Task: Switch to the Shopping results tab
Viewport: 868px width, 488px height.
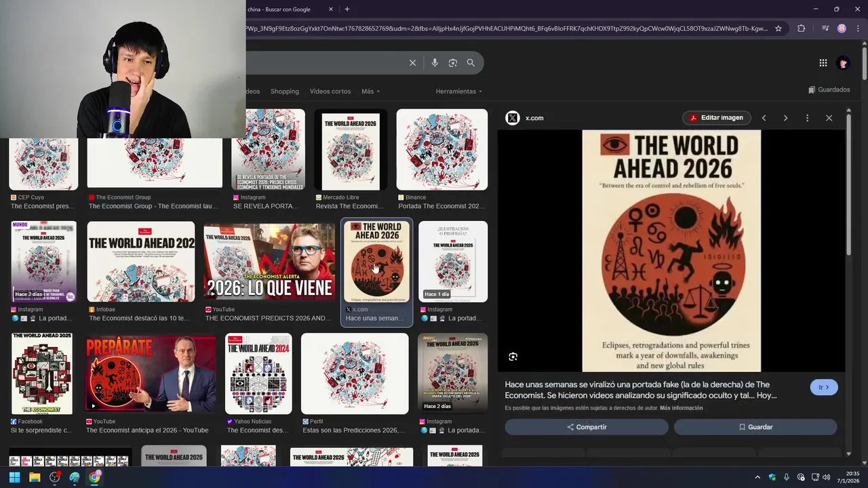Action: pyautogui.click(x=285, y=91)
